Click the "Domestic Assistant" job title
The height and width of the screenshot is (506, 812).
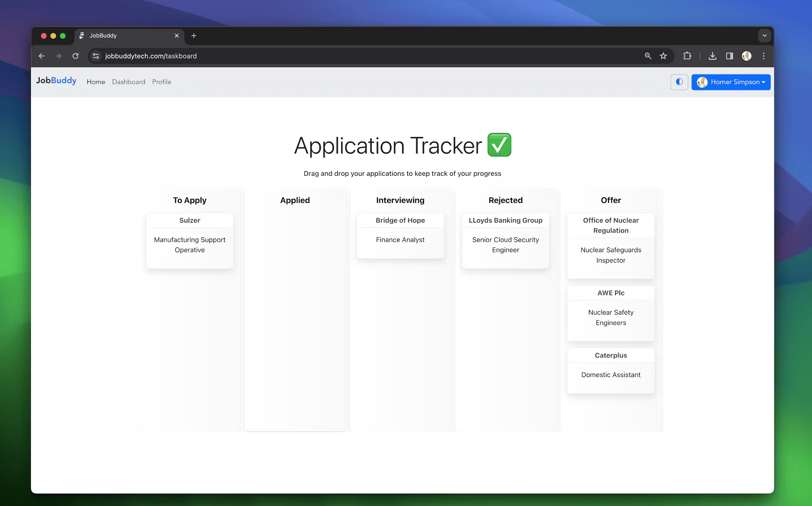tap(611, 375)
